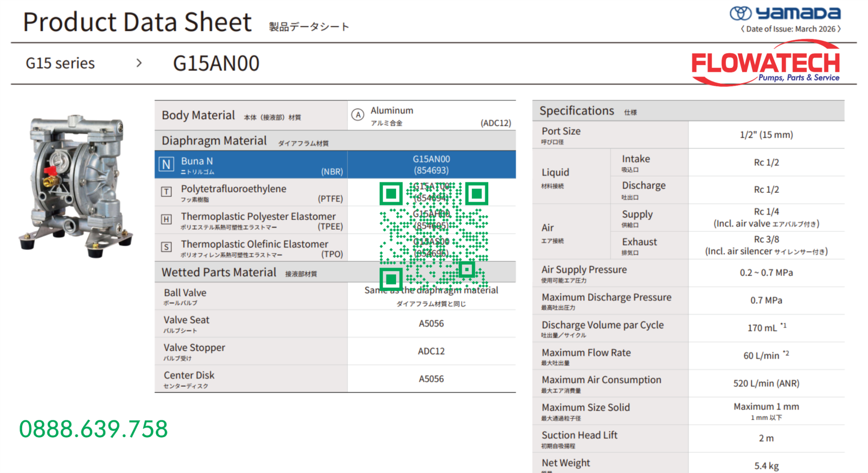Click phone number 0888.639.758
The image size is (868, 473).
tap(93, 429)
